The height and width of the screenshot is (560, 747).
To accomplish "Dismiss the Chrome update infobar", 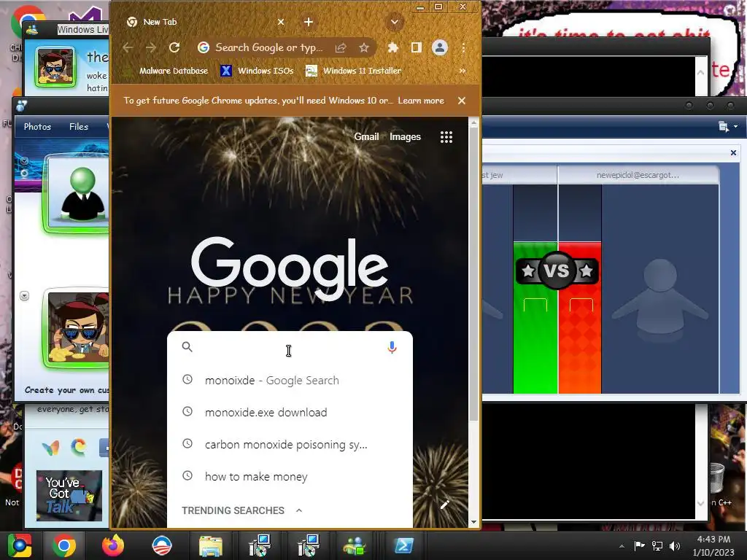I will pos(462,101).
